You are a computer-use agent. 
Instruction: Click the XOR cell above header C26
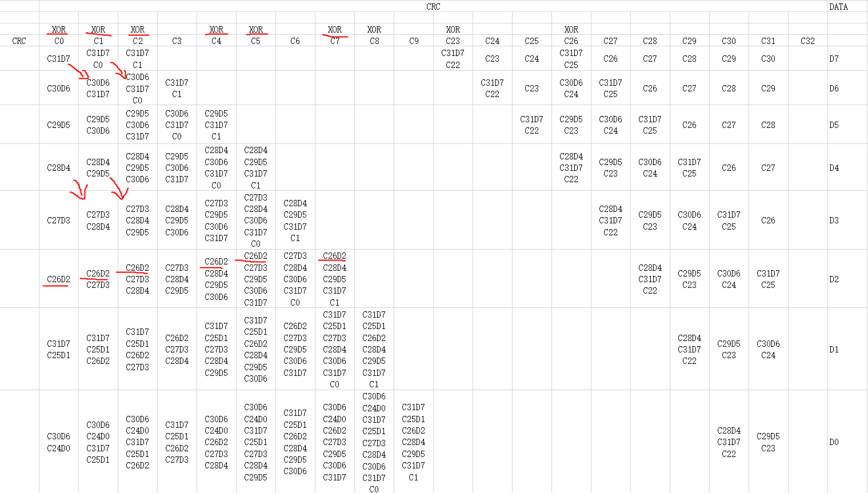coord(571,29)
